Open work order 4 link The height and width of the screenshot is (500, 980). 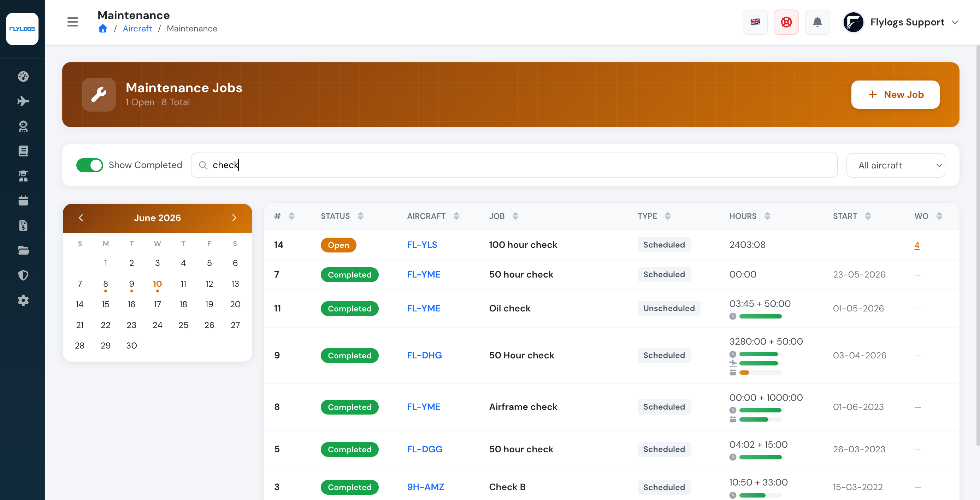(916, 245)
